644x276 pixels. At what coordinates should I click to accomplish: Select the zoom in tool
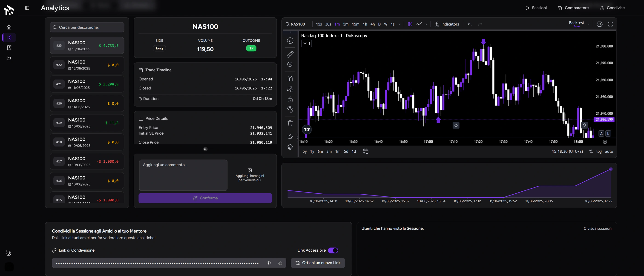pyautogui.click(x=290, y=64)
